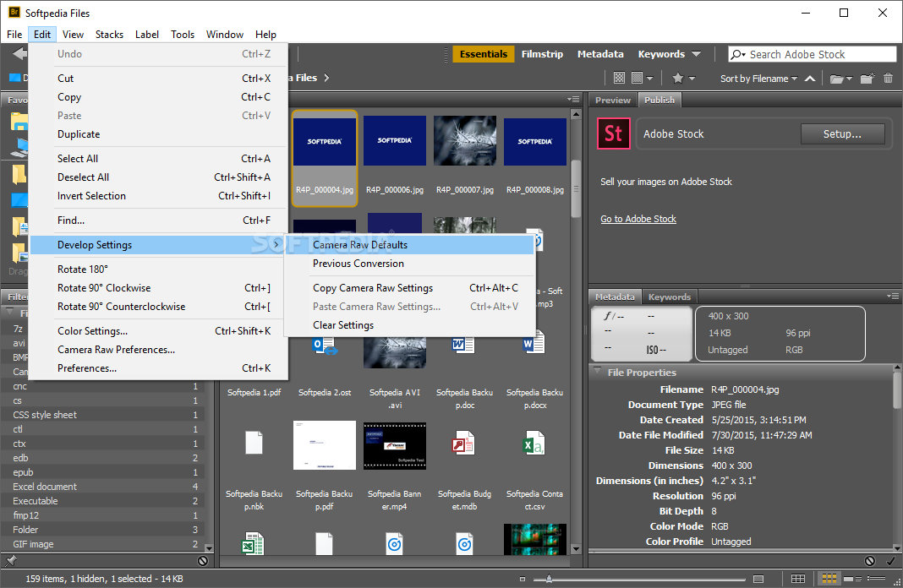Click smaller thumbnail size icon
This screenshot has height=588, width=903.
tap(523, 579)
